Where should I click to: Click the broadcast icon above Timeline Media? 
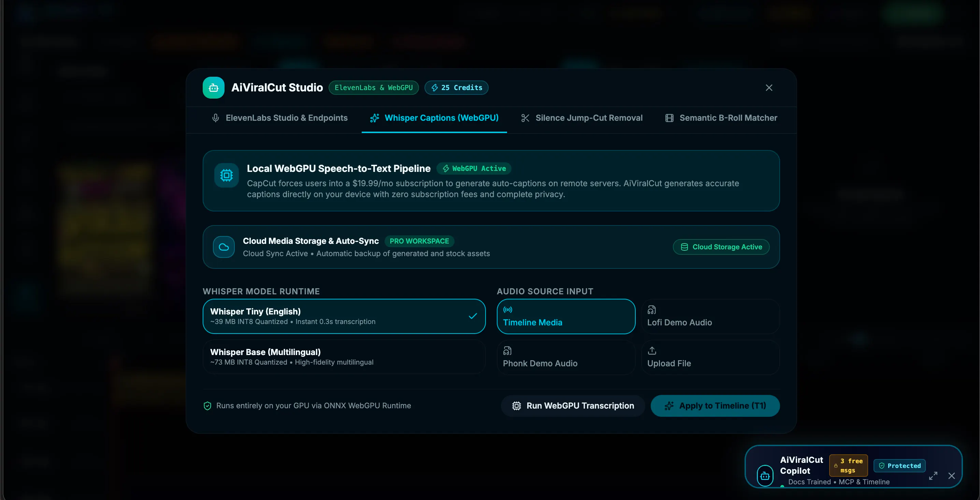click(507, 310)
